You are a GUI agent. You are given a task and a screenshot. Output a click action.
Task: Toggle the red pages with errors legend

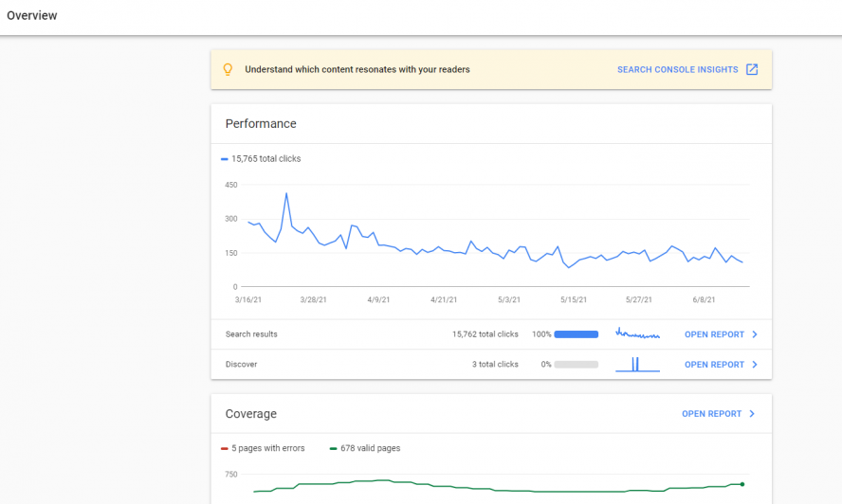(x=225, y=448)
